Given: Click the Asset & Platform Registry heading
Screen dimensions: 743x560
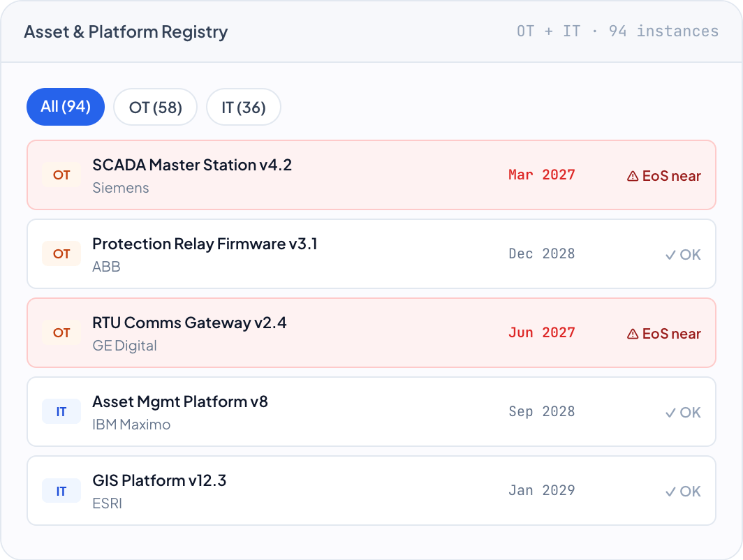Looking at the screenshot, I should coord(126,31).
